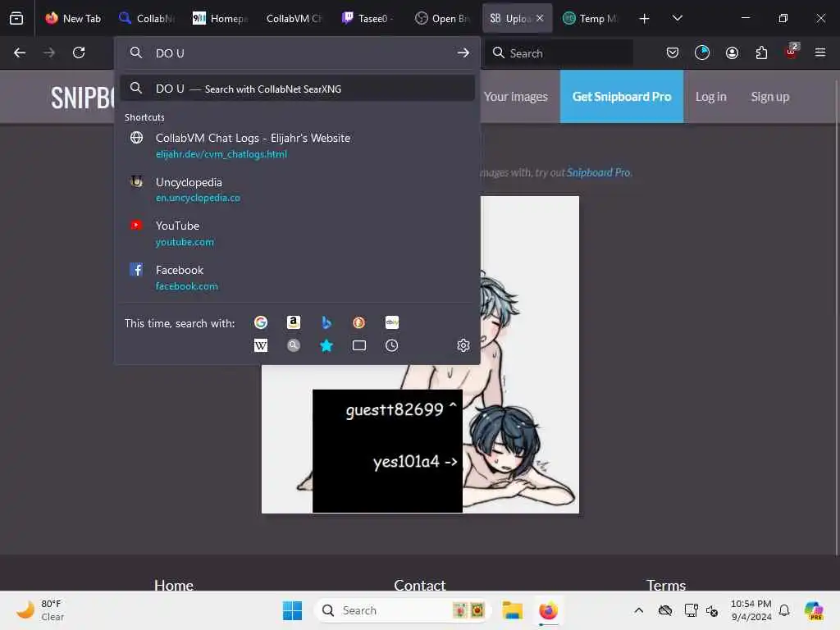Click in the address bar text 'DO U'
The width and height of the screenshot is (840, 630).
(170, 53)
